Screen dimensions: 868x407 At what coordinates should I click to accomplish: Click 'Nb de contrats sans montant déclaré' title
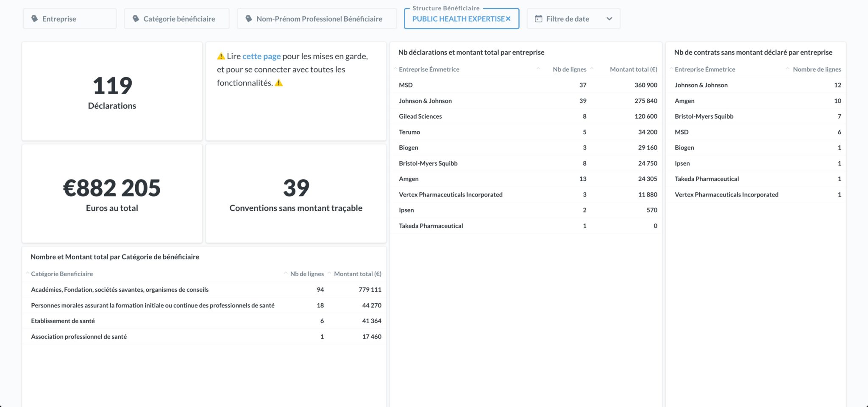pos(753,53)
